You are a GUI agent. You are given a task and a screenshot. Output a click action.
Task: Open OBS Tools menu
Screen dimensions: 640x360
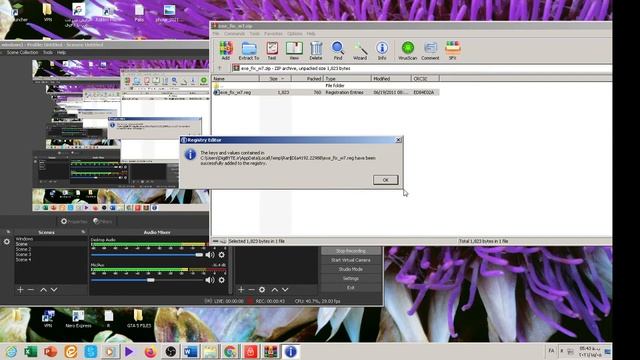coord(48,52)
